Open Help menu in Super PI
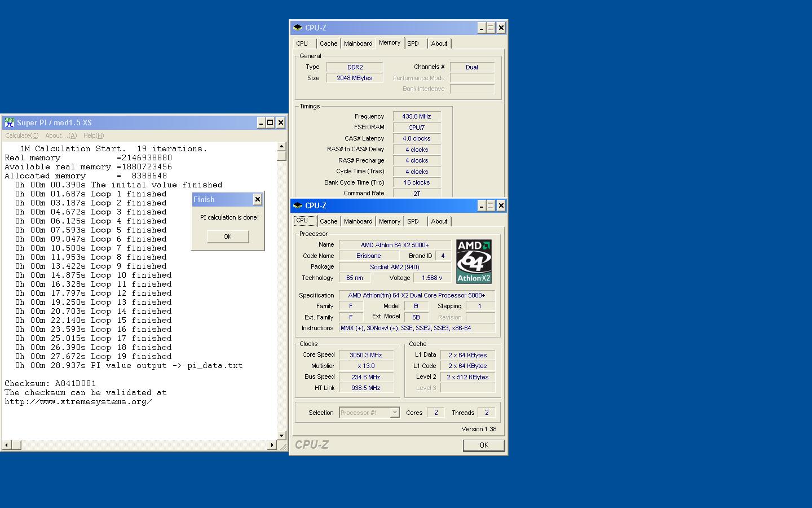Viewport: 812px width, 508px height. tap(94, 135)
